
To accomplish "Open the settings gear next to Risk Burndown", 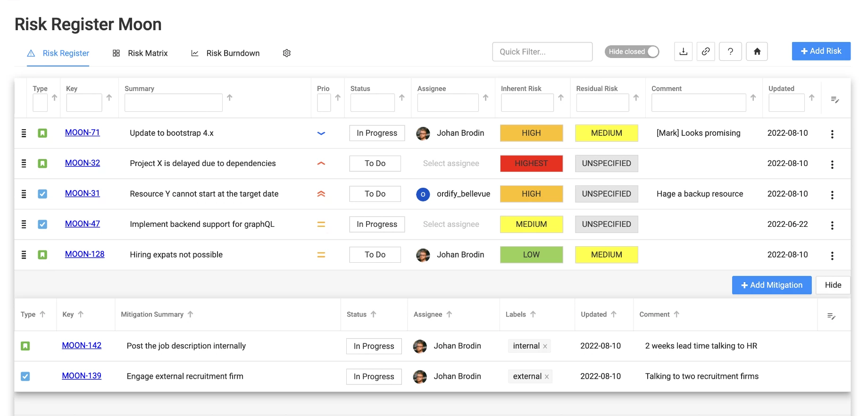I will tap(286, 53).
